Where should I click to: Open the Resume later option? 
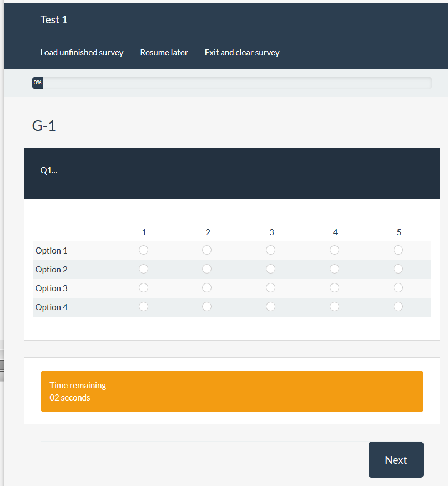164,53
